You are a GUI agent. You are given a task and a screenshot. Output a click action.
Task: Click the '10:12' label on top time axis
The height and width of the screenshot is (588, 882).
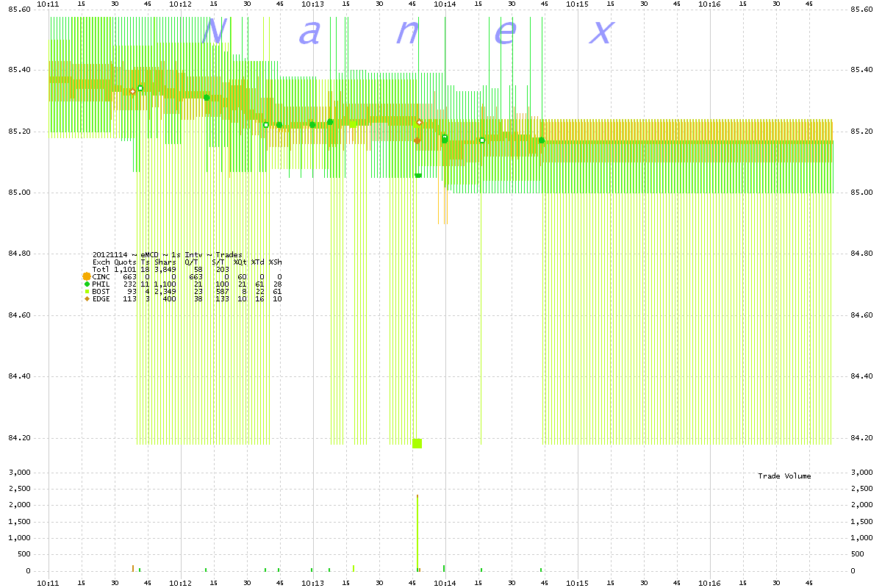(180, 4)
